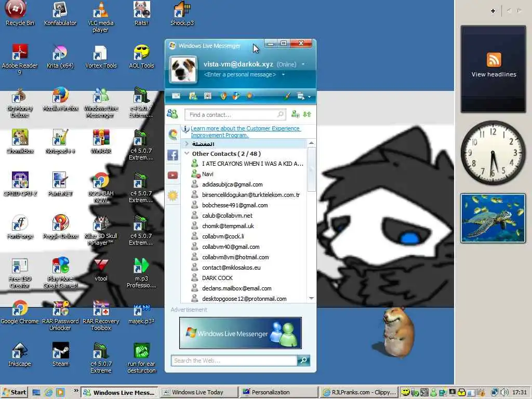Viewport: 532px width, 399px height.
Task: Open the VLC media player desktop icon
Action: click(x=100, y=17)
